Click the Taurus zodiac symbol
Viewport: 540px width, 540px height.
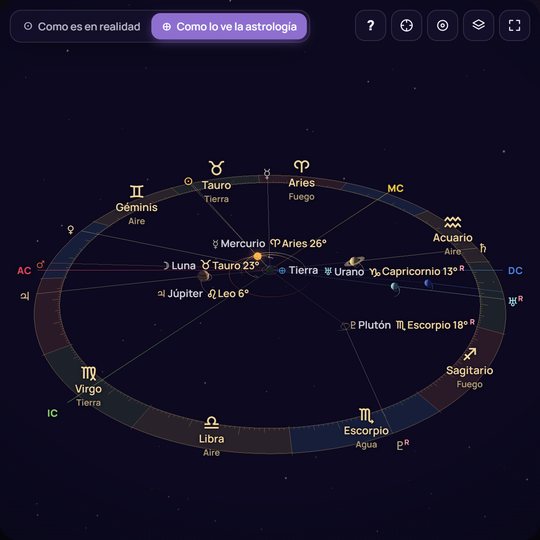tap(216, 168)
